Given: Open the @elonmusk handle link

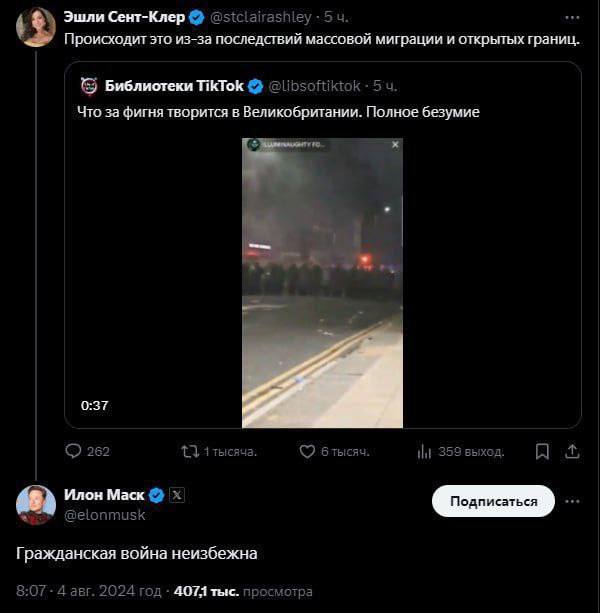Looking at the screenshot, I should pyautogui.click(x=105, y=515).
